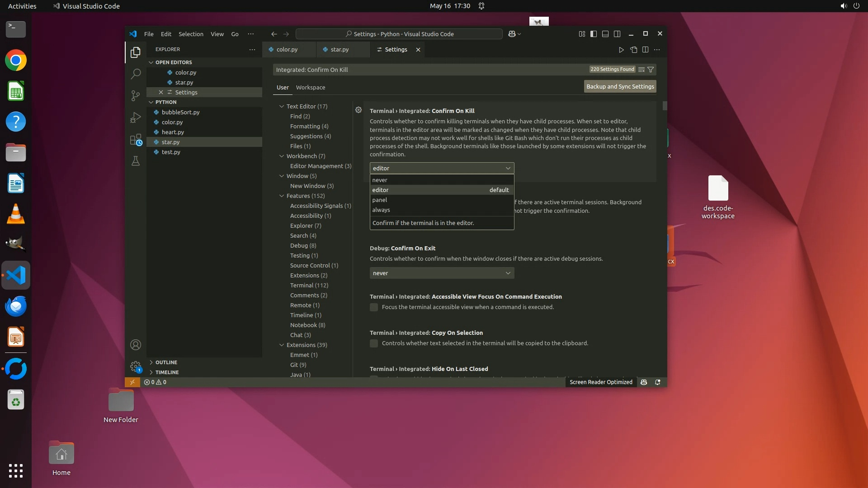This screenshot has width=868, height=488.
Task: Enable Copy On Selection checkbox
Action: point(374,343)
